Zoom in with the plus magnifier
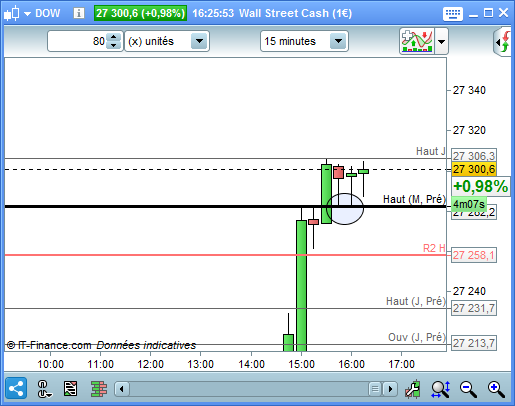 tap(496, 389)
